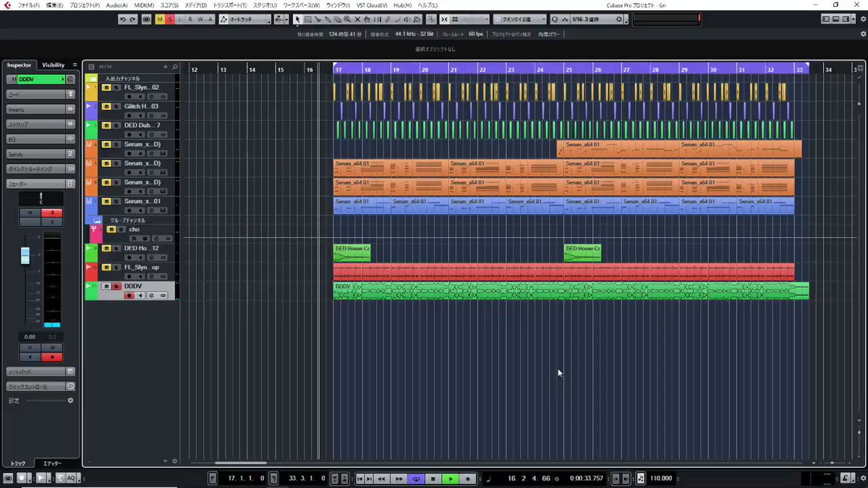This screenshot has height=488, width=868.
Task: Open the toolbar setup gear at right
Action: coord(861,19)
